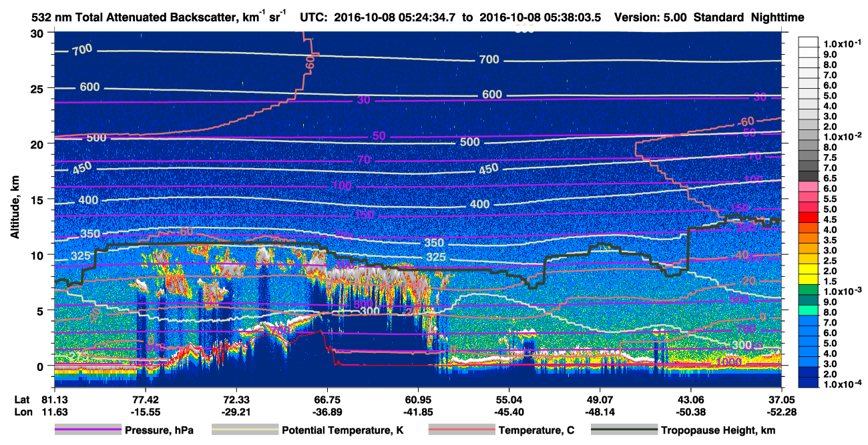Click the dark gray Tropopause legend line swatch

coord(624,430)
